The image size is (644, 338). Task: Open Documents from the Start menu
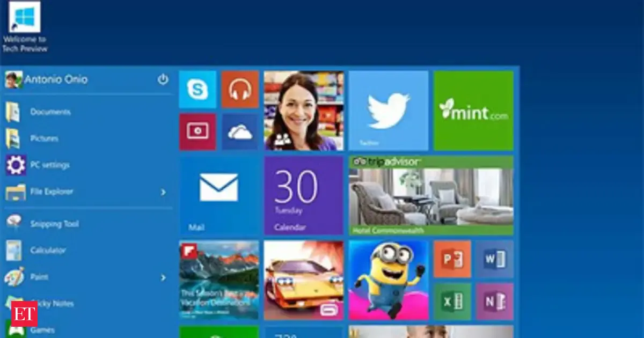pos(50,112)
